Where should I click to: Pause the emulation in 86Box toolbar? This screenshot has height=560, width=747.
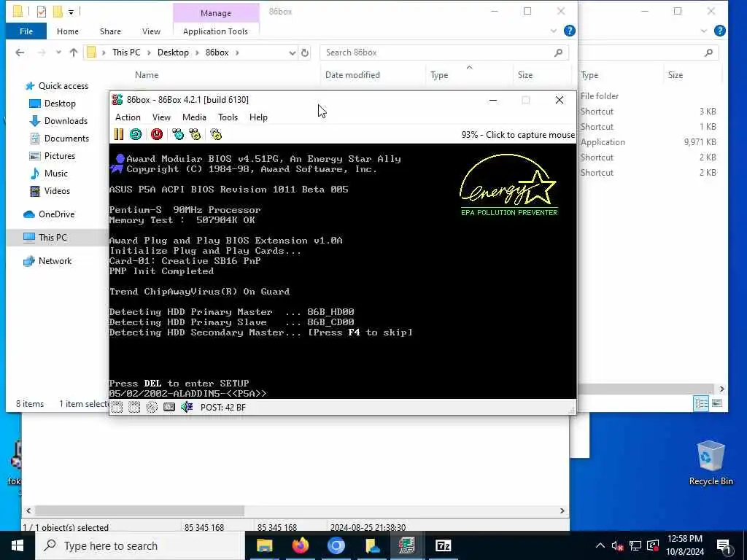pos(119,135)
